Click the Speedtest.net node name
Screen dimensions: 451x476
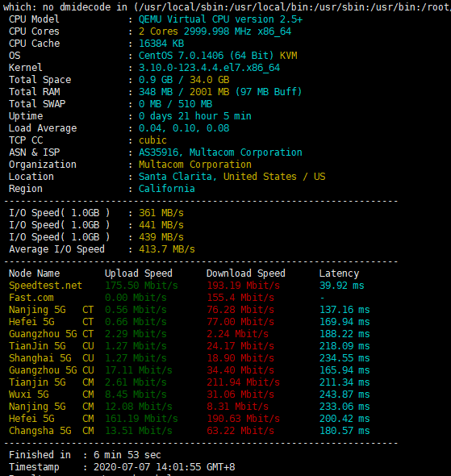coord(45,286)
